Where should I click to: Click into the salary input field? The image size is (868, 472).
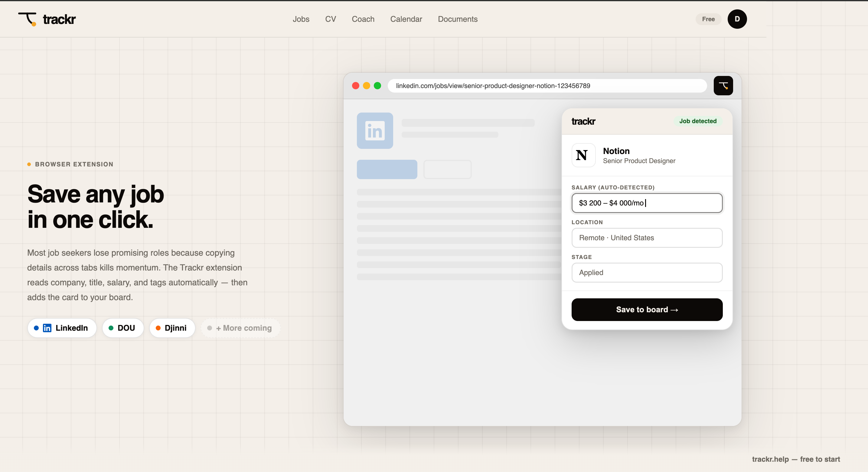[647, 203]
